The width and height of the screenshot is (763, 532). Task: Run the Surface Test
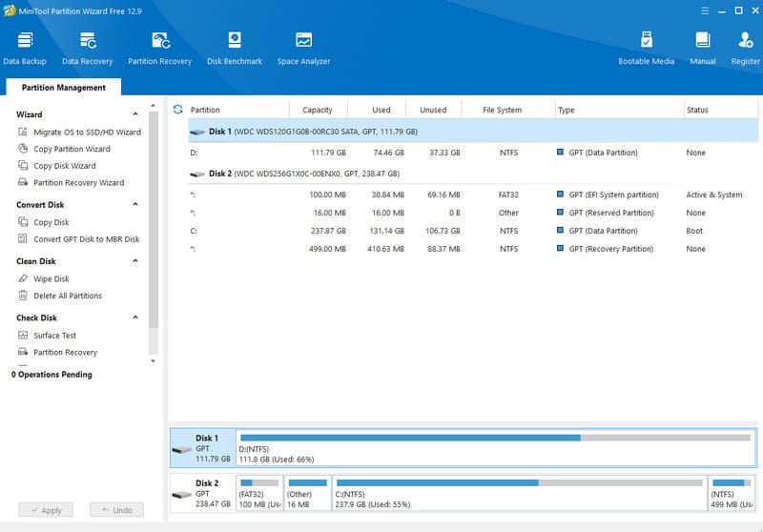[47, 336]
